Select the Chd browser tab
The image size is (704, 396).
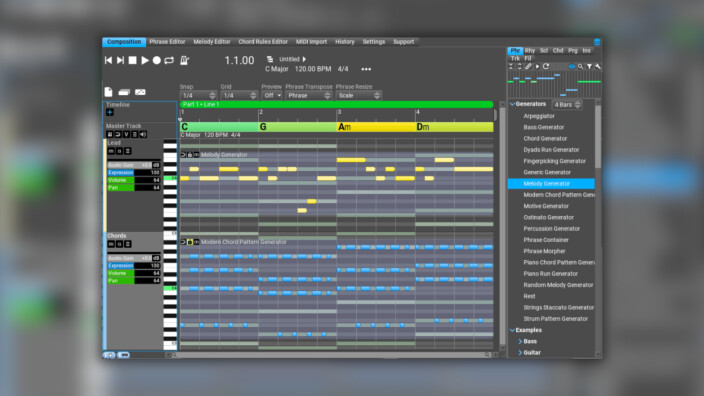(558, 51)
